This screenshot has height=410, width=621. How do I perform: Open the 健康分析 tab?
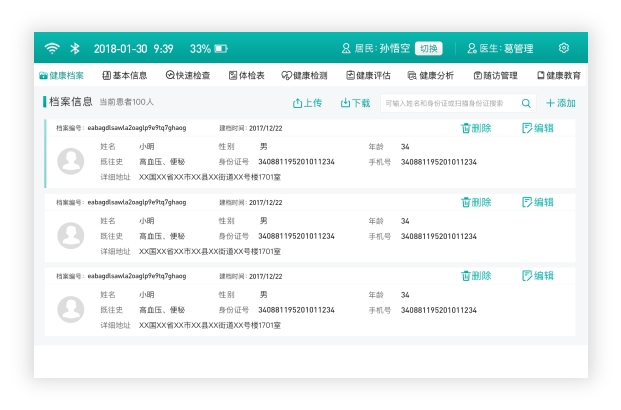pyautogui.click(x=431, y=75)
